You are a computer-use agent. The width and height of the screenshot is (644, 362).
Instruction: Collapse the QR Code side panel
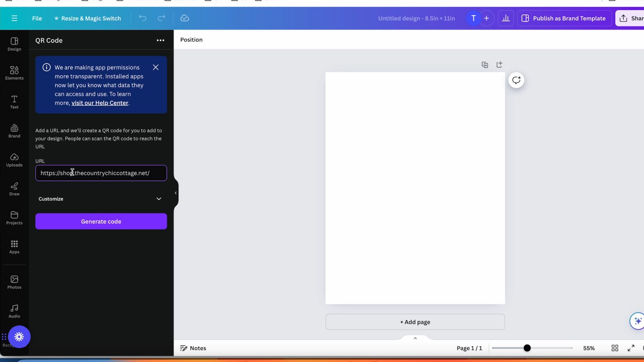tap(176, 193)
